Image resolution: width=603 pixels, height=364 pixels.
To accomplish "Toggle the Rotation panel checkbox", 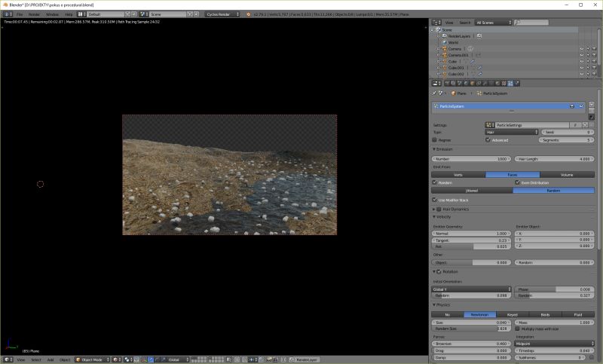I will pyautogui.click(x=439, y=272).
